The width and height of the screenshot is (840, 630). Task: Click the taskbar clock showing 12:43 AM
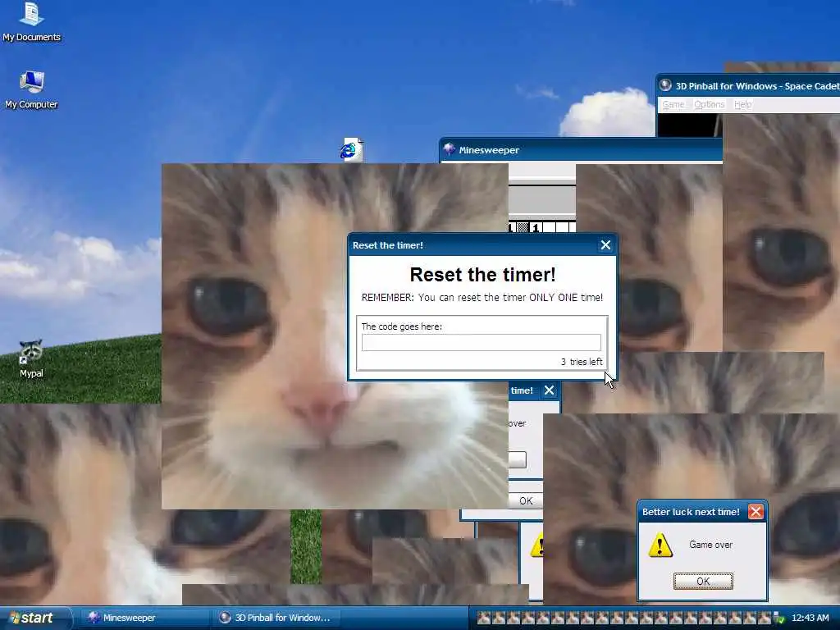(810, 618)
